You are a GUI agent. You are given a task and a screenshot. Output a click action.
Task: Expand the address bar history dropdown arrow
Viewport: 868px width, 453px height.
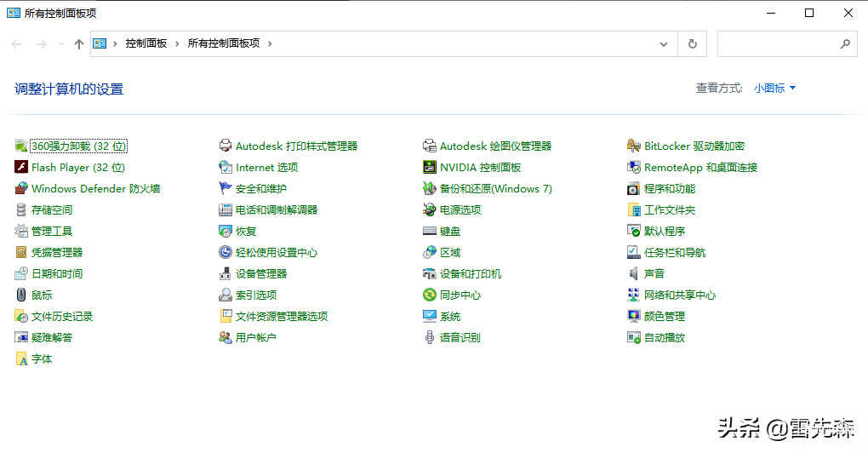pos(664,43)
